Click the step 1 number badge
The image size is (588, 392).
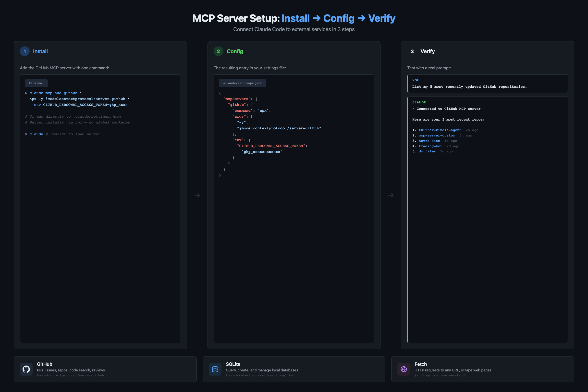tap(25, 51)
